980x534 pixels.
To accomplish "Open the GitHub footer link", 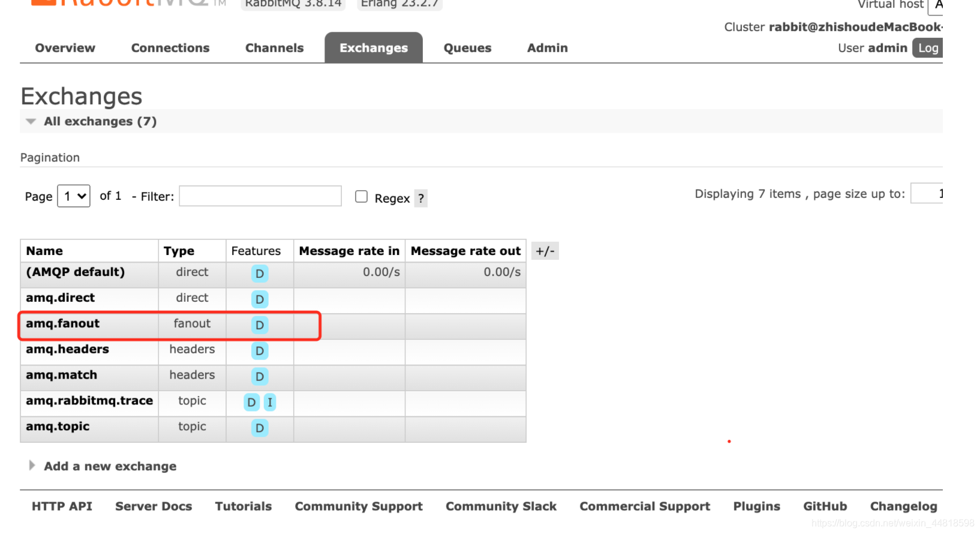I will tap(825, 506).
